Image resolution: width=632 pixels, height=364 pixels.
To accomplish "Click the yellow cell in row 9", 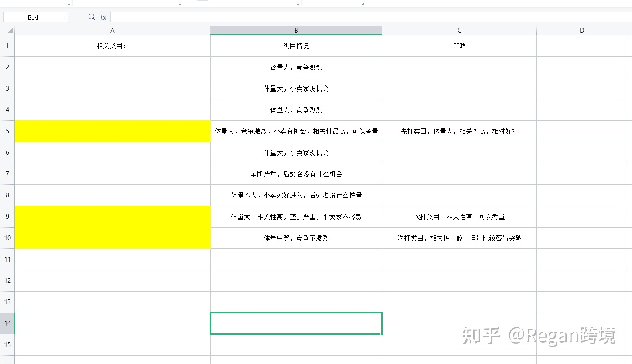I will pyautogui.click(x=112, y=217).
